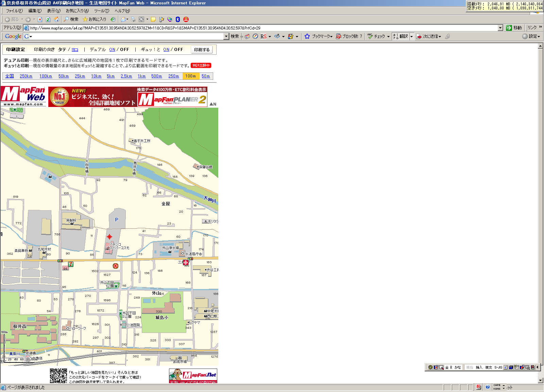Click the Google toolbar compass icon
Screen dimensions: 544x392
tap(255, 36)
